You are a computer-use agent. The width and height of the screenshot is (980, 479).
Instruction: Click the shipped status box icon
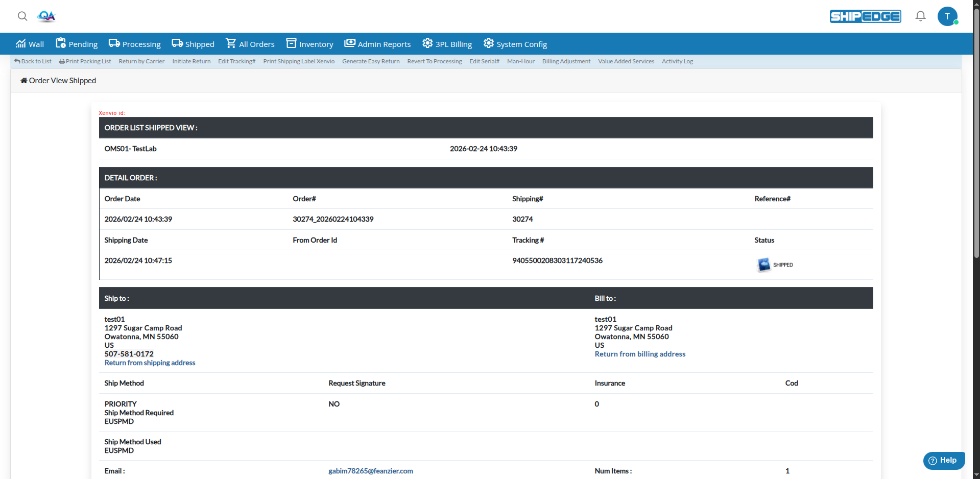(763, 265)
